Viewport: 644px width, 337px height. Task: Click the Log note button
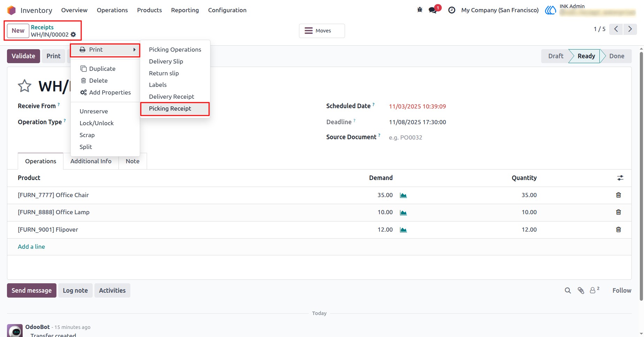(x=75, y=291)
